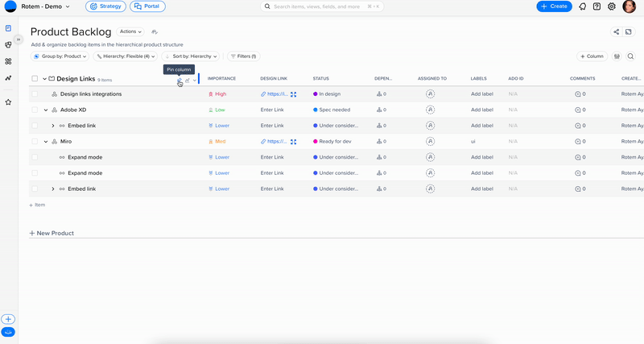Select the Design Links group checkbox
The height and width of the screenshot is (344, 644).
click(x=35, y=79)
